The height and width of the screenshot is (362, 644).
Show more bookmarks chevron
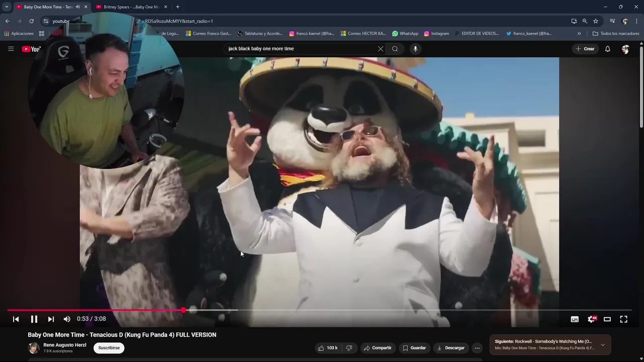pyautogui.click(x=579, y=34)
